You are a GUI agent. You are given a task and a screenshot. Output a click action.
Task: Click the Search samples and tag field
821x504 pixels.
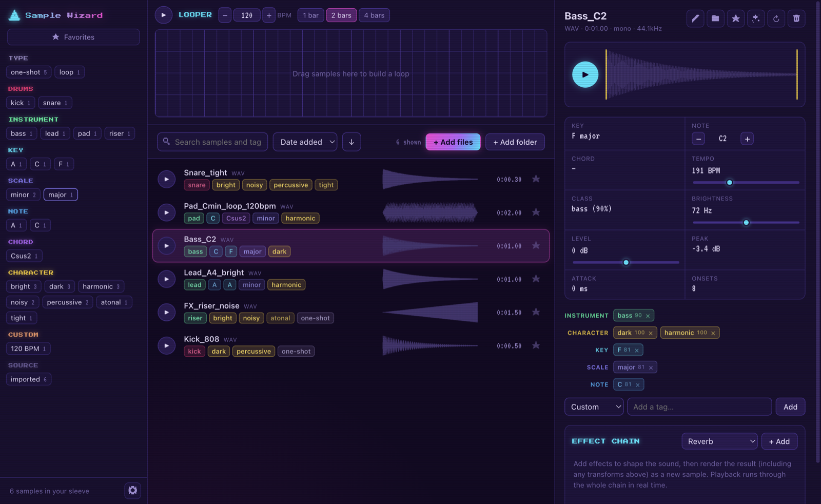coord(212,142)
